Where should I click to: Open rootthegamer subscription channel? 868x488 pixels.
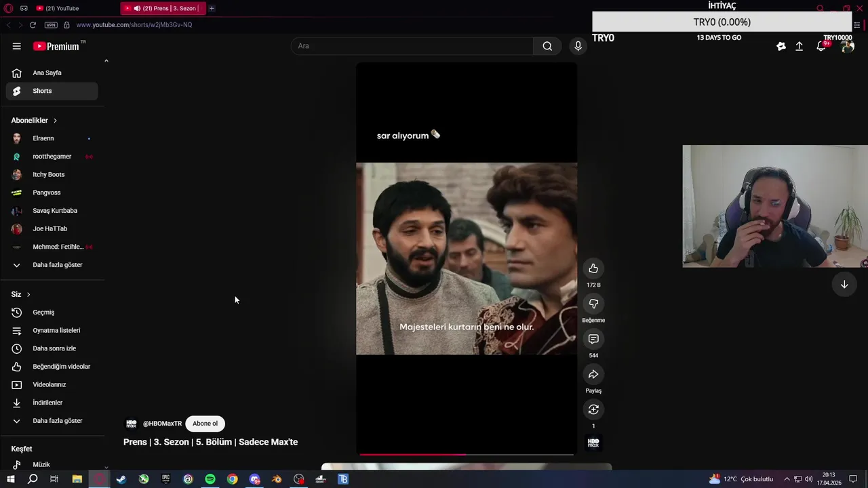pos(52,157)
